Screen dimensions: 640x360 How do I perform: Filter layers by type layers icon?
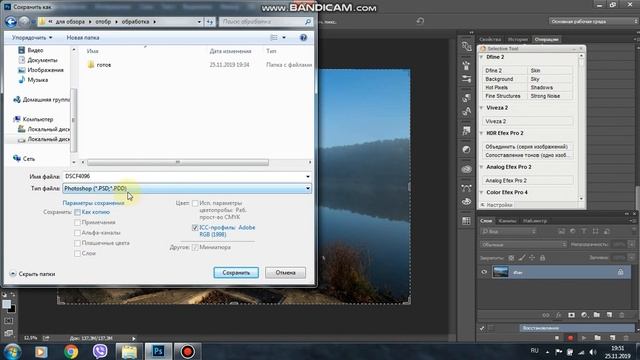click(x=584, y=231)
